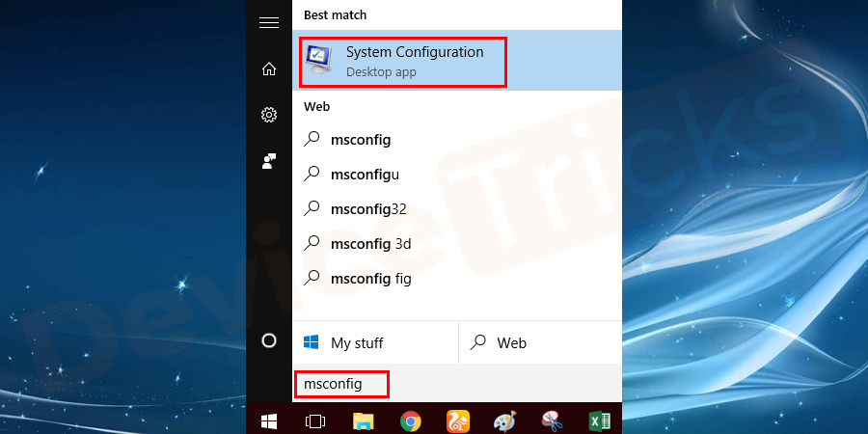Choose the "msconfig 3d" search suggestion

370,243
